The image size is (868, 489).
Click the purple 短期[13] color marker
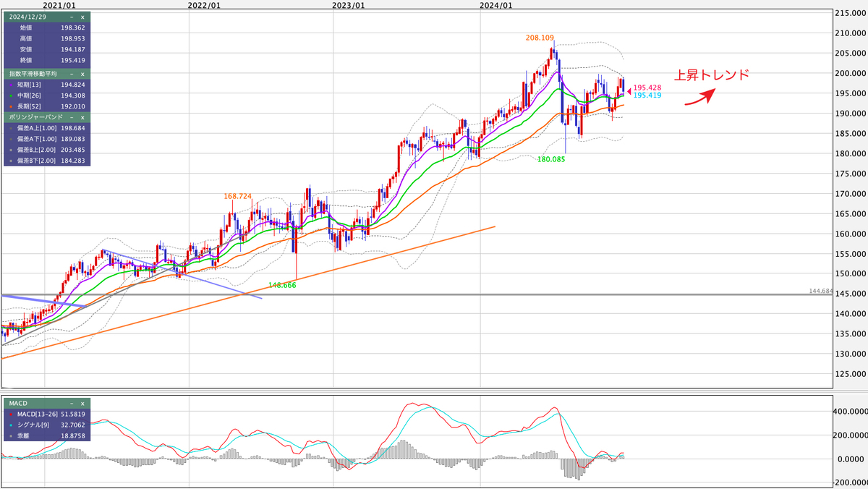click(x=9, y=85)
